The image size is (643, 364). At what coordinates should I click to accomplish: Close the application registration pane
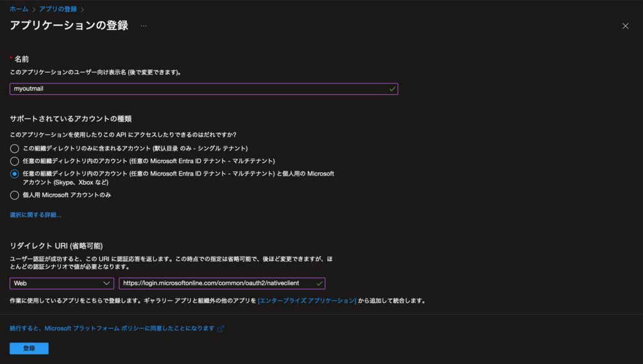pos(625,26)
